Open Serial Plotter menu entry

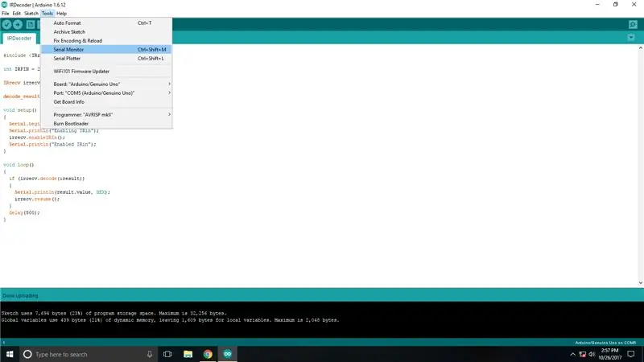(106, 58)
